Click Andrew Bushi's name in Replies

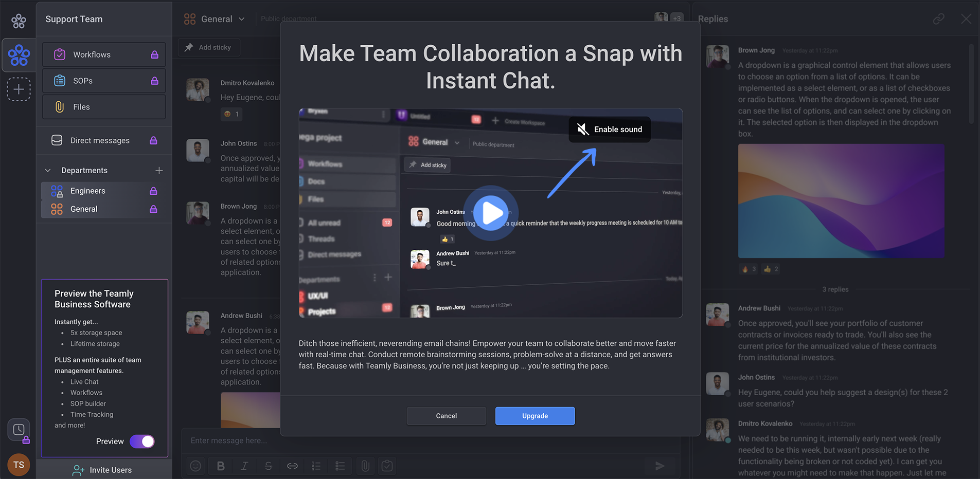tap(759, 308)
